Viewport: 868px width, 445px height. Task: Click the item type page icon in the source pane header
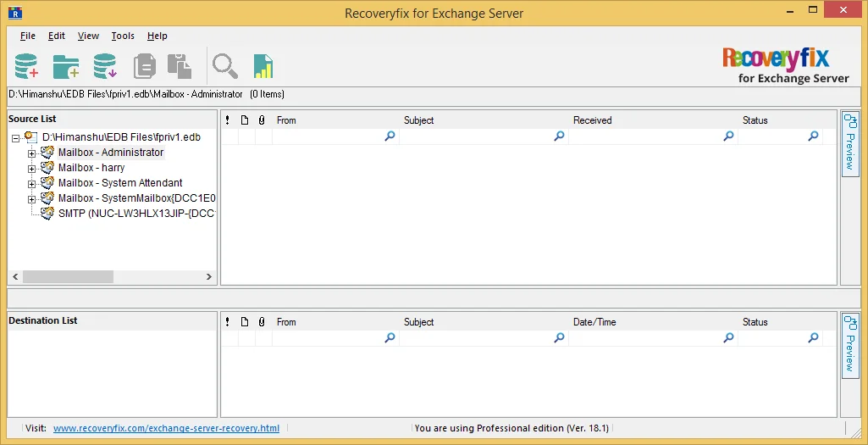[245, 120]
